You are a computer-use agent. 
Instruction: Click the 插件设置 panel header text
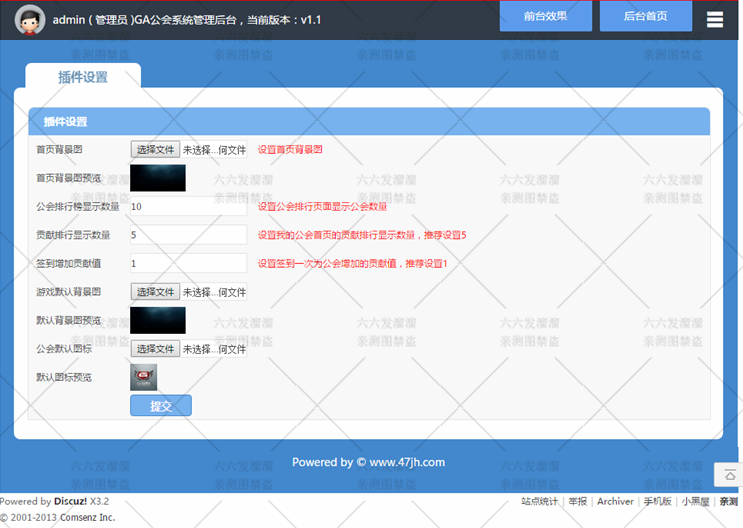(x=65, y=122)
